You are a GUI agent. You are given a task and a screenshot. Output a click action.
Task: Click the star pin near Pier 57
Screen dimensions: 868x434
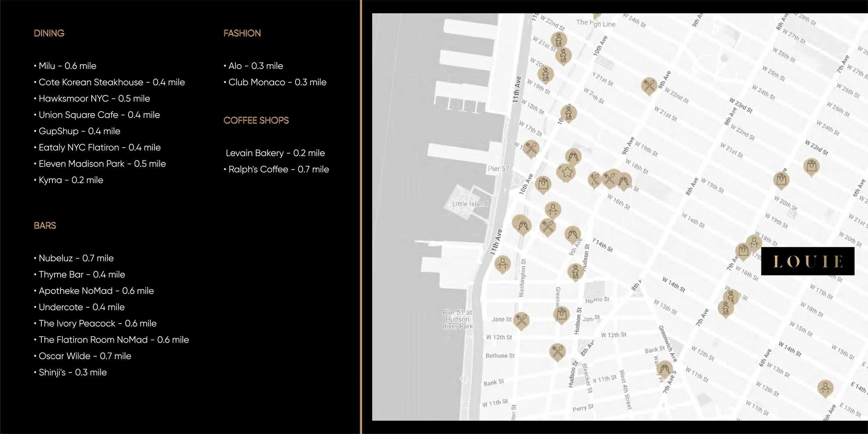(566, 172)
